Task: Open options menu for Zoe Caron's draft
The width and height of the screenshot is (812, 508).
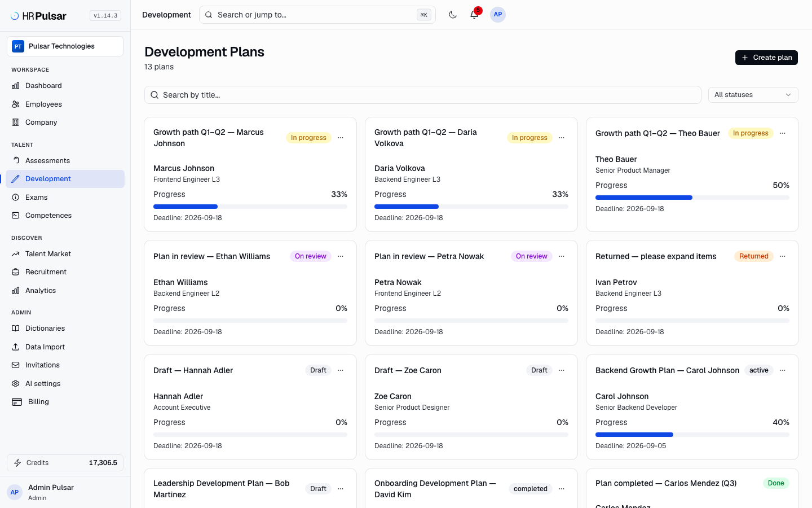Action: 562,370
